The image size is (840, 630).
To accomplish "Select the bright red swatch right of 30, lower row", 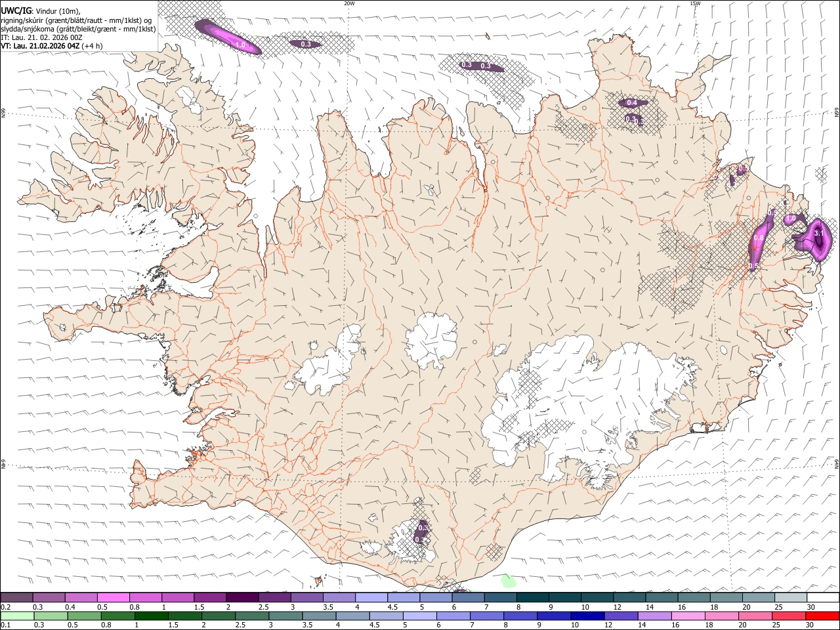I will pos(822,616).
